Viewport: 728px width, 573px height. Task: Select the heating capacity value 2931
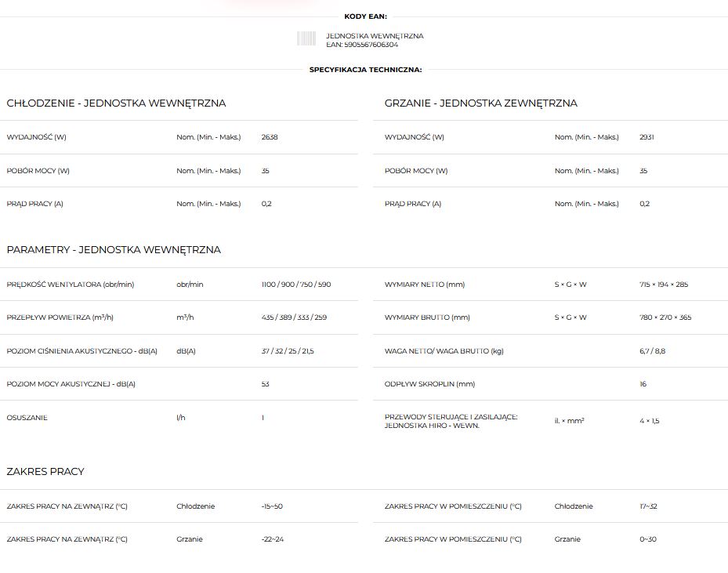647,137
